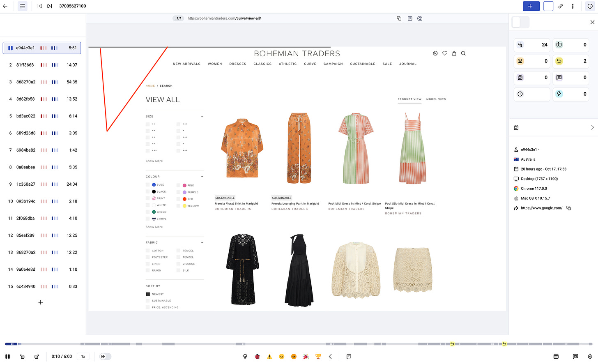Check the Linen fabric filter

point(148,264)
